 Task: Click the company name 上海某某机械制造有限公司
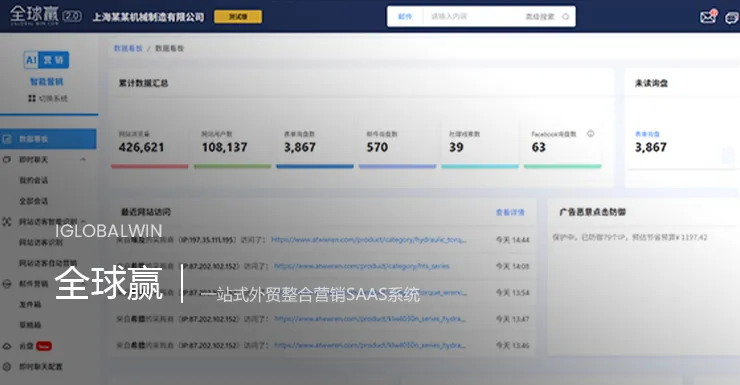pos(149,17)
